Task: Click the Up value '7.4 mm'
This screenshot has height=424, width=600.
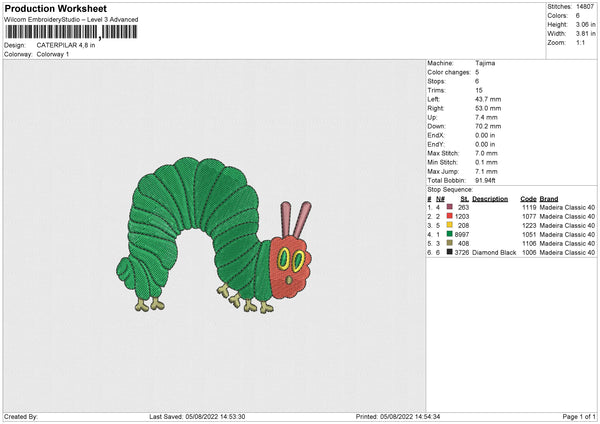Action: click(486, 117)
